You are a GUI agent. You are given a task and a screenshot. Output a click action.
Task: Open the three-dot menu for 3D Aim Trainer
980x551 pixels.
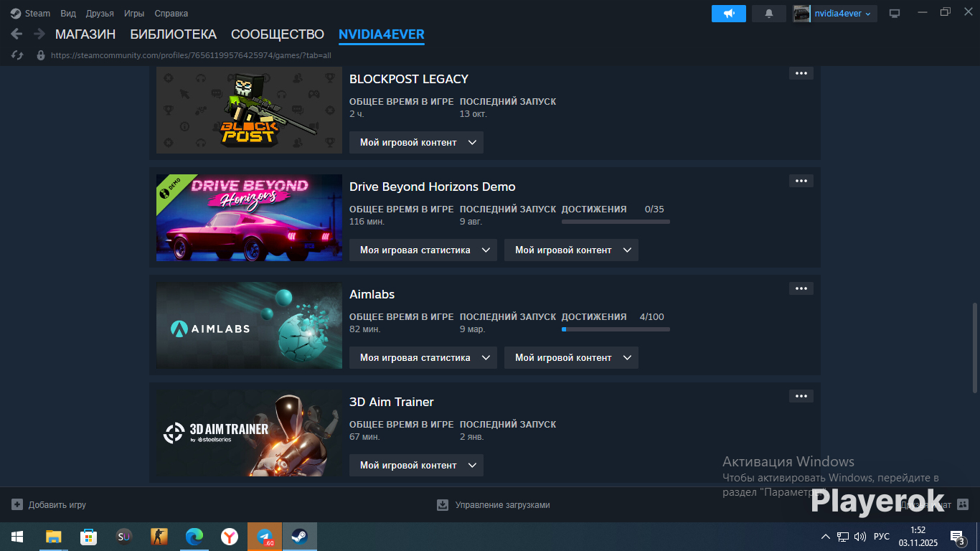[x=801, y=396]
